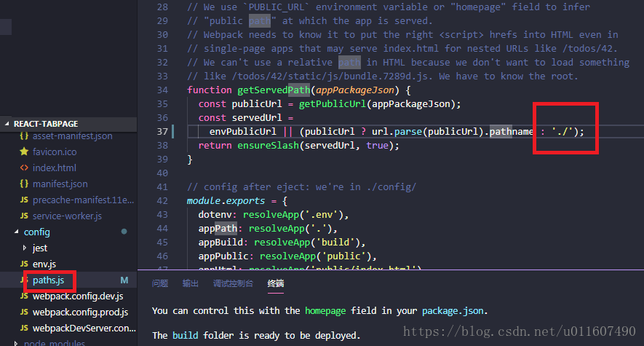Screen dimensions: 644x346
Task: Select the config folder
Action: click(36, 232)
